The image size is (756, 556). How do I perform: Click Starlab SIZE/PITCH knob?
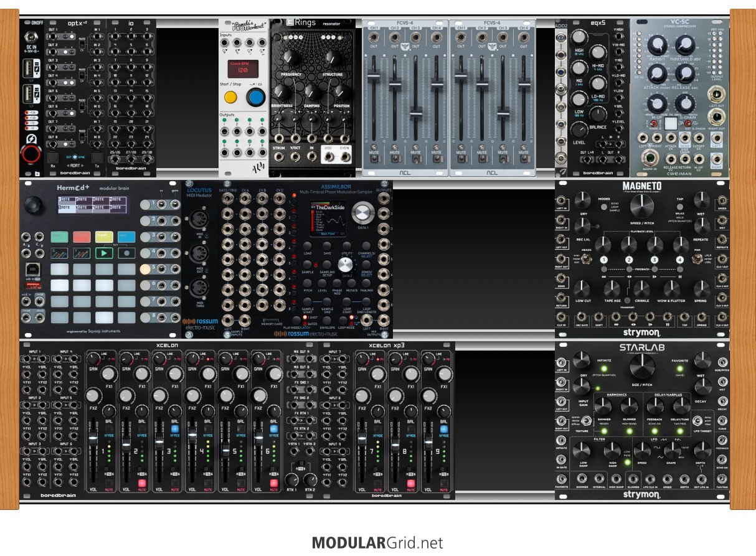[x=642, y=366]
